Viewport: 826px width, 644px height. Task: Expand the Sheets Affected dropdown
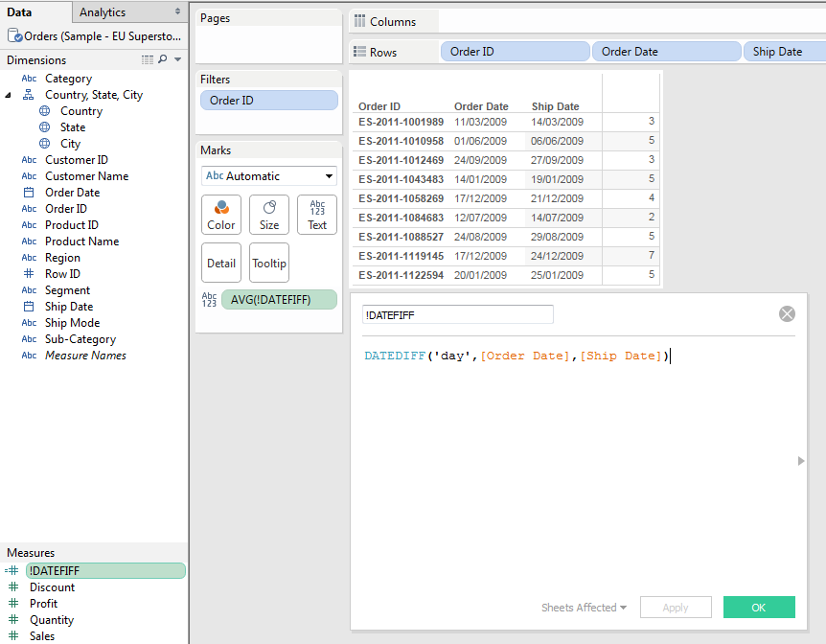(584, 608)
